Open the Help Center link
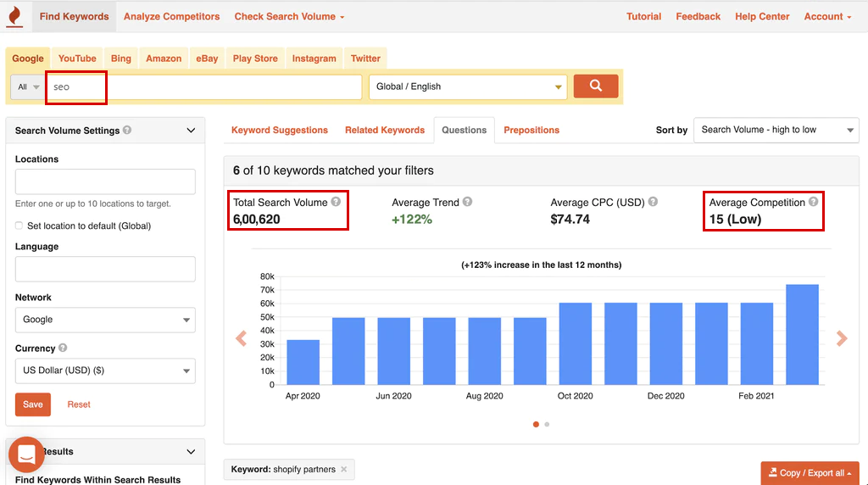Image resolution: width=868 pixels, height=485 pixels. click(x=762, y=17)
